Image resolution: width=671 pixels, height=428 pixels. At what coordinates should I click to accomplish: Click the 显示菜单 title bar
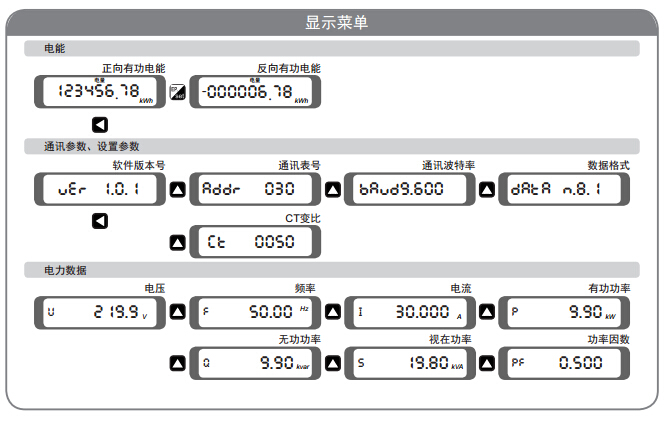tap(335, 22)
